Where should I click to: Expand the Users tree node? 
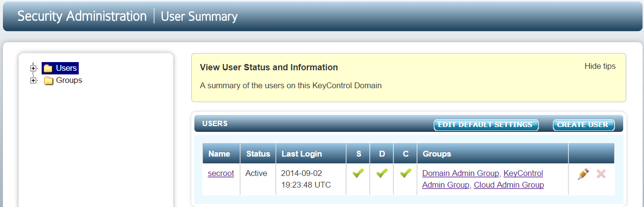[x=33, y=68]
